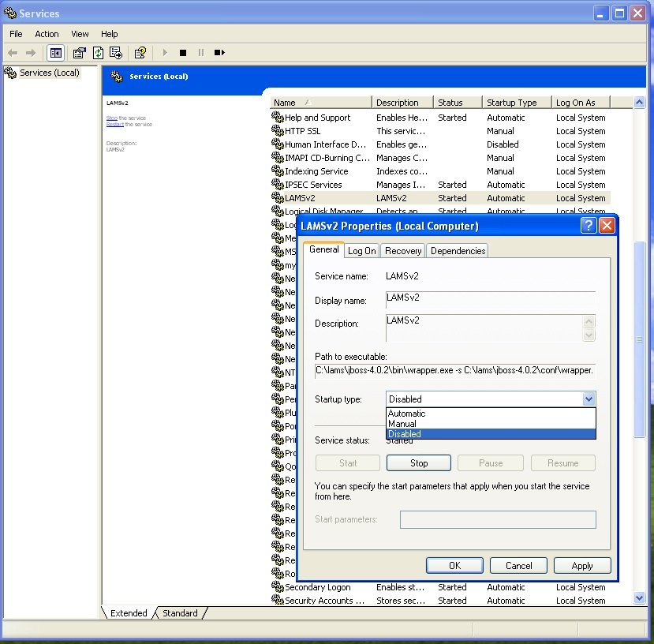Toggle the Show/Hide Console Tree toolbar icon
The width and height of the screenshot is (654, 644).
tap(56, 53)
